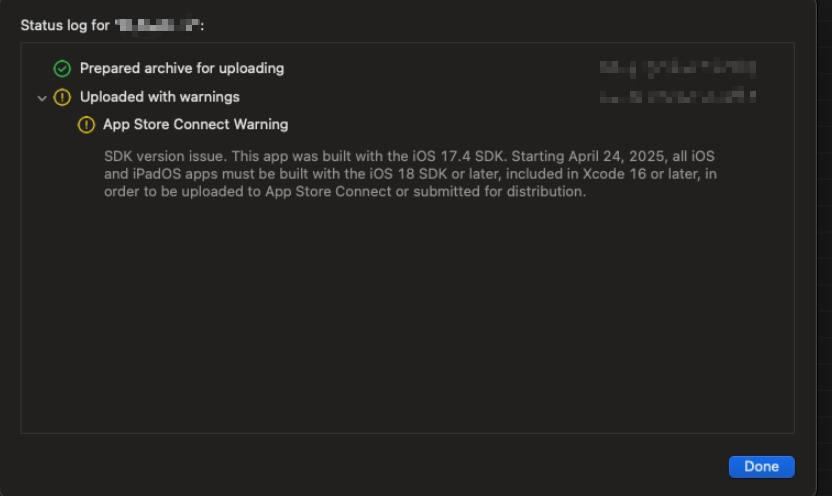Click the green checkmark success icon
This screenshot has height=496, width=832.
coord(62,68)
